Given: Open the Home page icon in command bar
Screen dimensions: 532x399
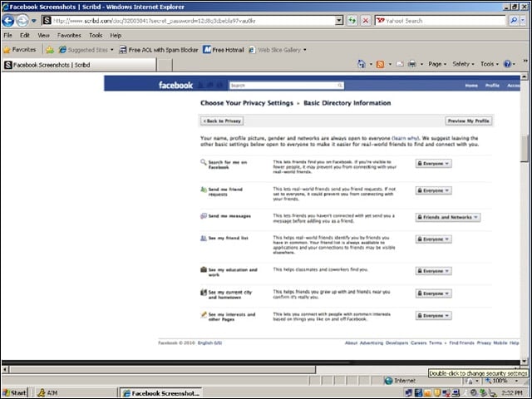Looking at the screenshot, I should (x=362, y=64).
